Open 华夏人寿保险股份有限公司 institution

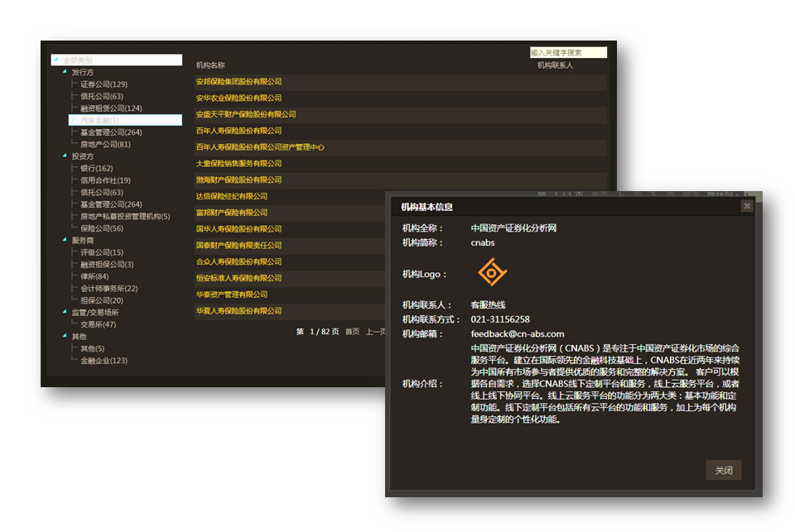[x=238, y=310]
